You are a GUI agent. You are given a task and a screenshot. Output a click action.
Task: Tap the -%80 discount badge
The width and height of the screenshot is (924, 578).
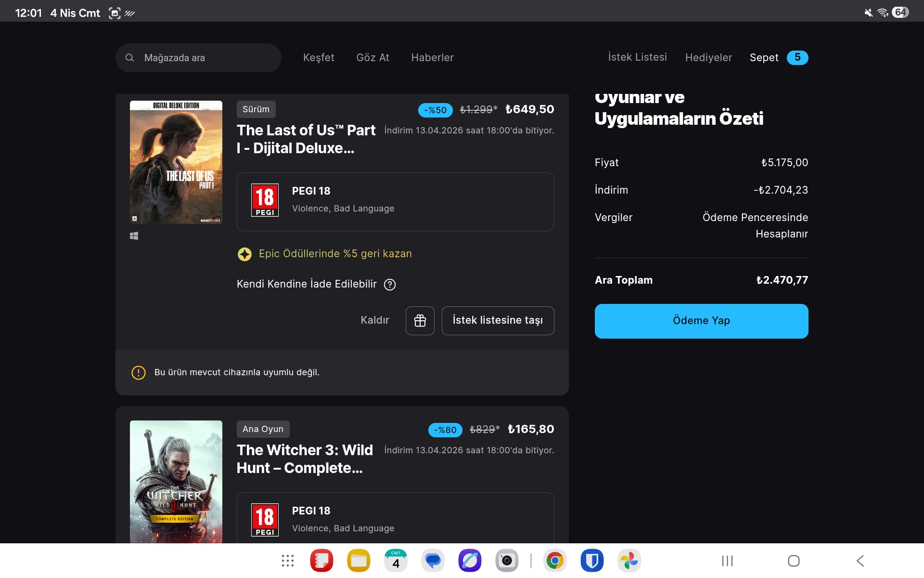pyautogui.click(x=445, y=430)
